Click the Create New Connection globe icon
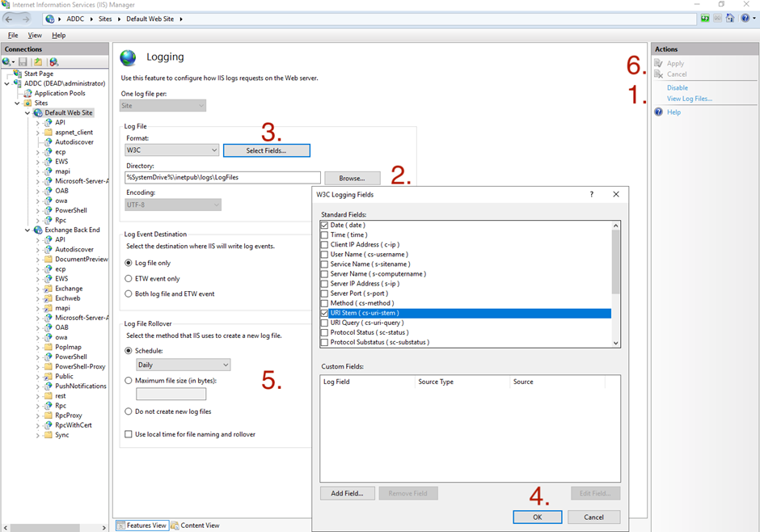Image resolution: width=760 pixels, height=532 pixels. [7, 62]
